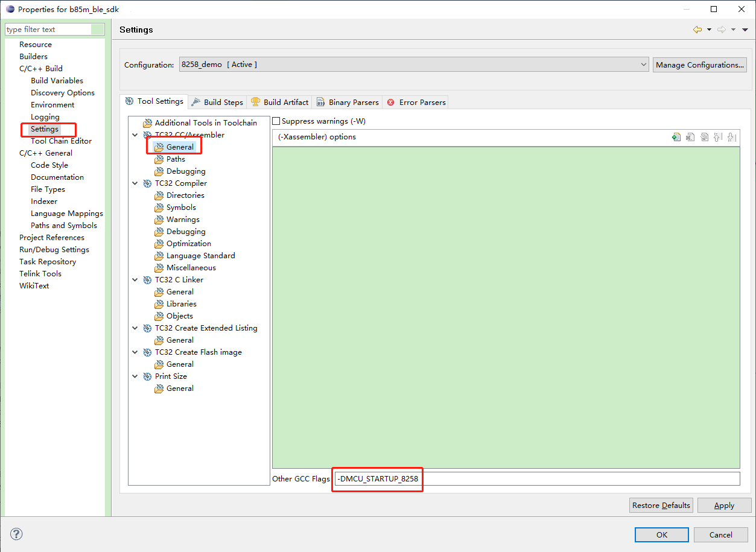Image resolution: width=756 pixels, height=552 pixels.
Task: Select Indexer in the left tree
Action: pyautogui.click(x=44, y=201)
